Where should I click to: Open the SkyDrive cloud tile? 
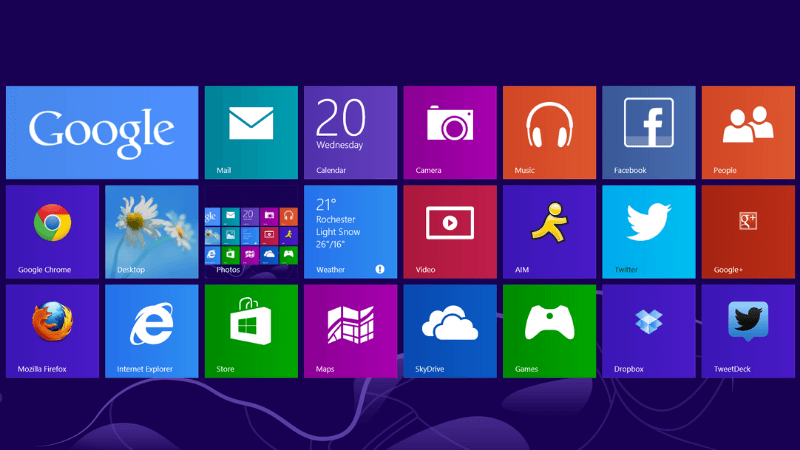point(450,331)
